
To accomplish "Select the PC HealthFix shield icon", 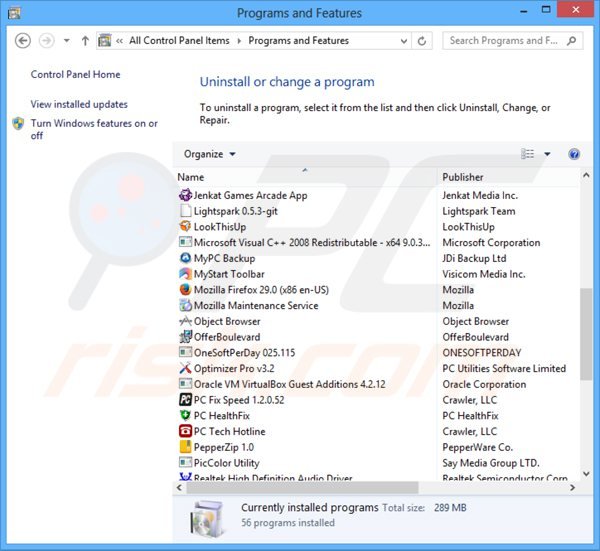I will pos(185,415).
